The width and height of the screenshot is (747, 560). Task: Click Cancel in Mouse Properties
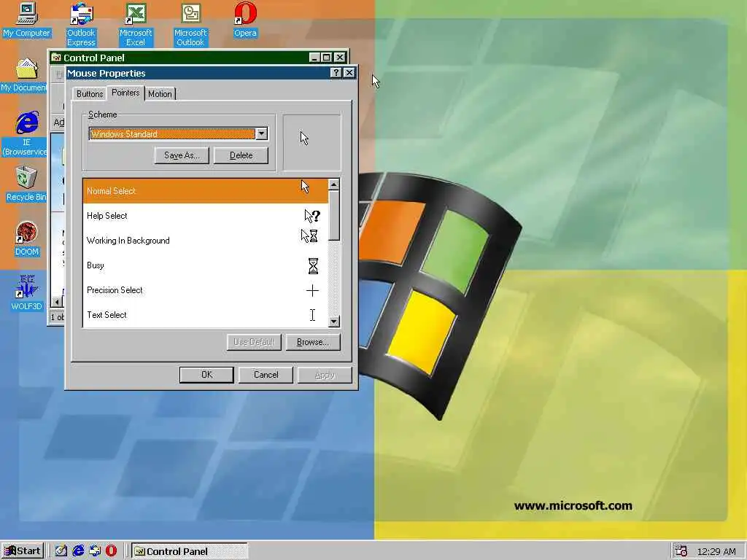[x=266, y=375]
